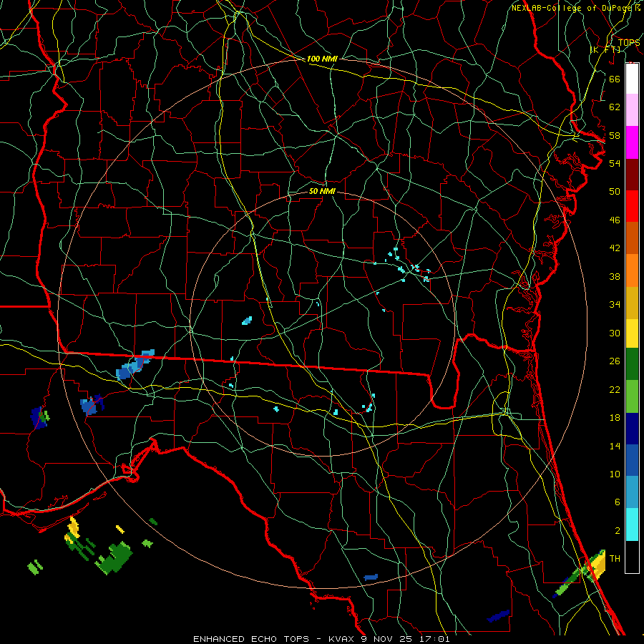
Task: Pick the gold legend swatch beside 34
Action: (632, 303)
